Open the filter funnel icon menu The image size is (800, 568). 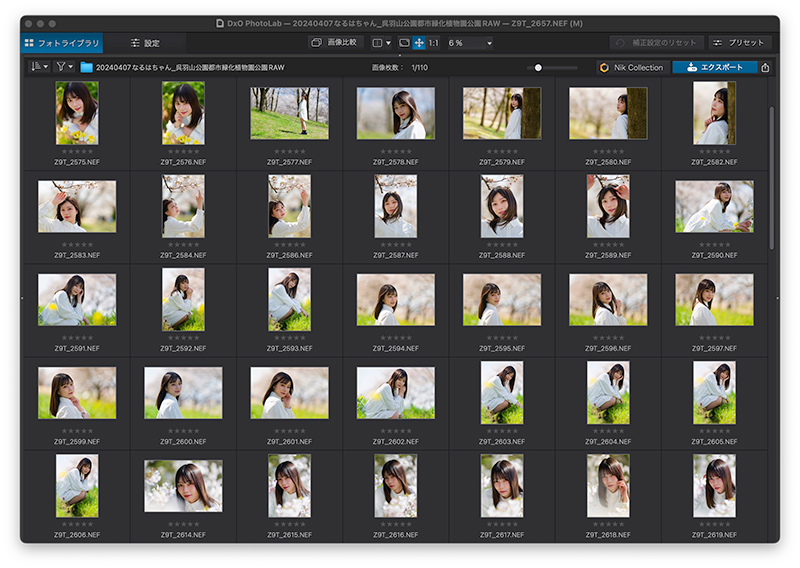[64, 67]
